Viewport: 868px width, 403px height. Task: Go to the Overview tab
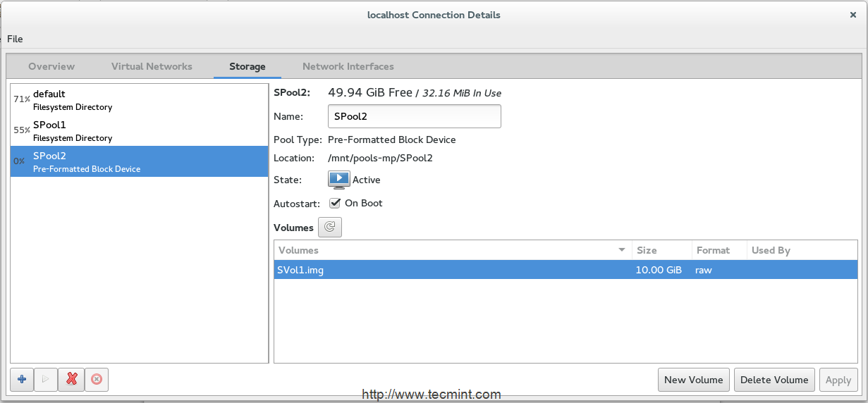point(51,66)
